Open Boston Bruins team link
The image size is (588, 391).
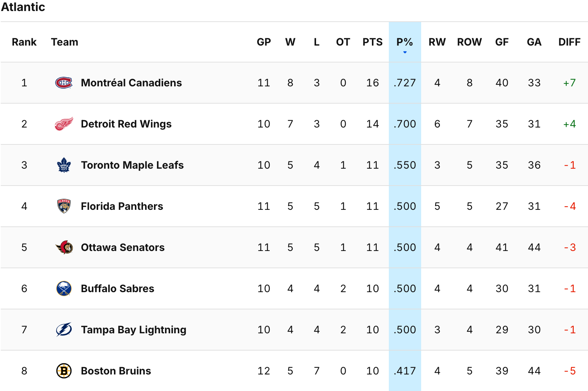point(116,371)
